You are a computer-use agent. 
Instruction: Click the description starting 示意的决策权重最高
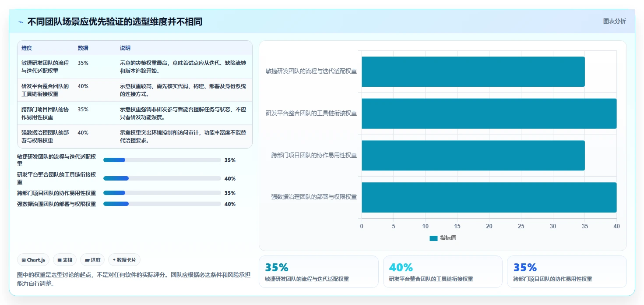click(183, 67)
